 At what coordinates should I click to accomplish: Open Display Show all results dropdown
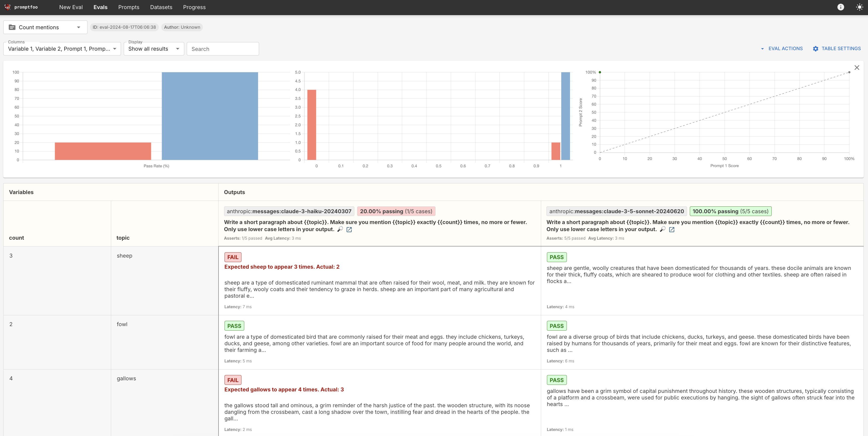[x=154, y=49]
